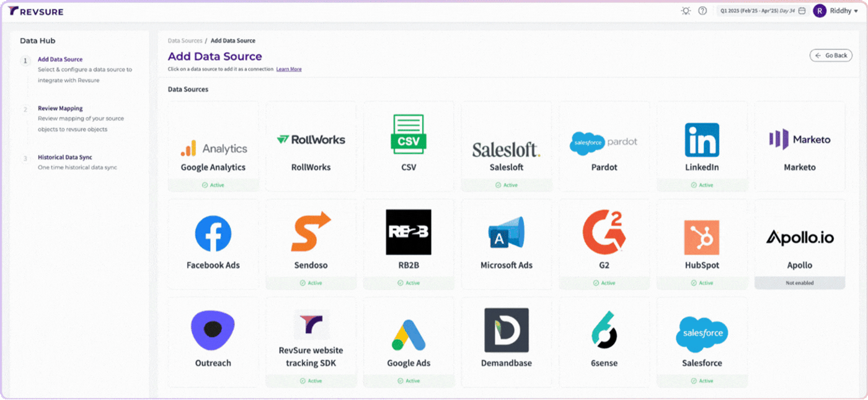Image resolution: width=868 pixels, height=400 pixels.
Task: Select the Outreach logo
Action: tap(213, 331)
